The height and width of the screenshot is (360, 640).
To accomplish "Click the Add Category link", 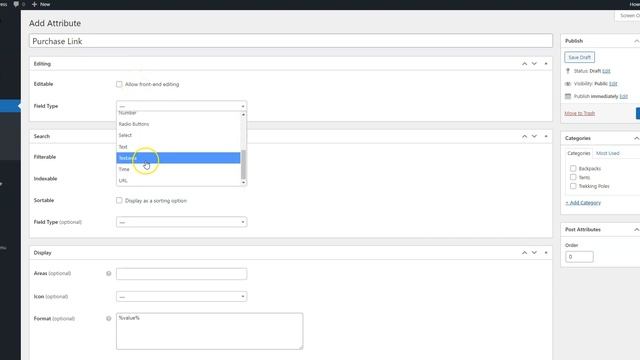I will (x=583, y=203).
